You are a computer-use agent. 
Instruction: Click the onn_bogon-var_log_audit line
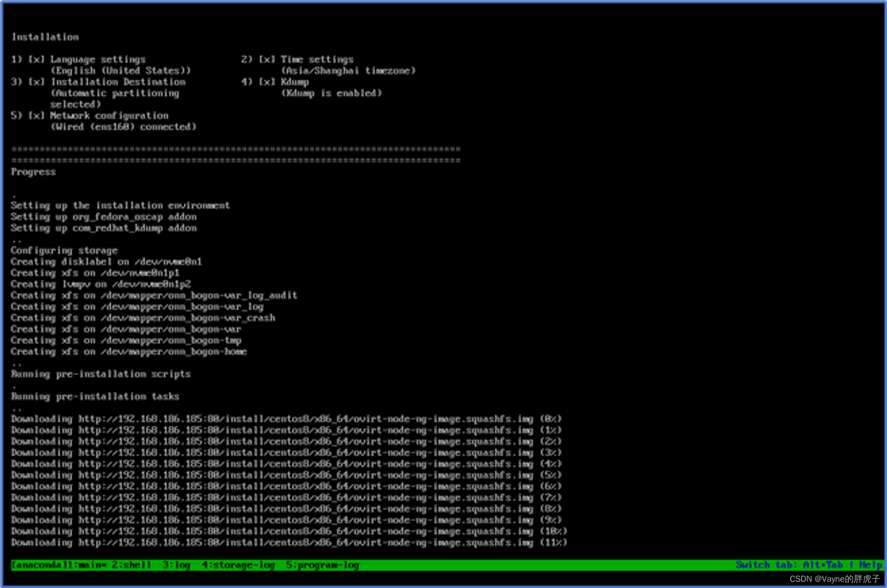click(154, 295)
